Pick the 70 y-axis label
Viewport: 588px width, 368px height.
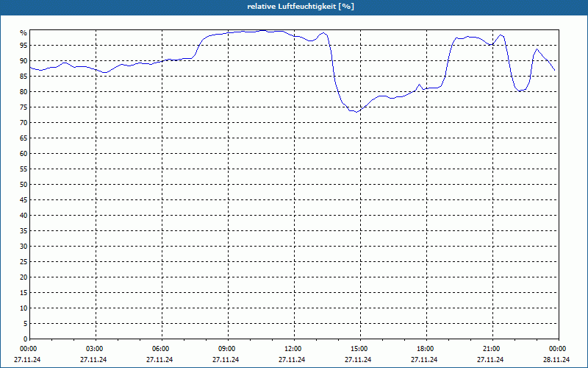(24, 123)
